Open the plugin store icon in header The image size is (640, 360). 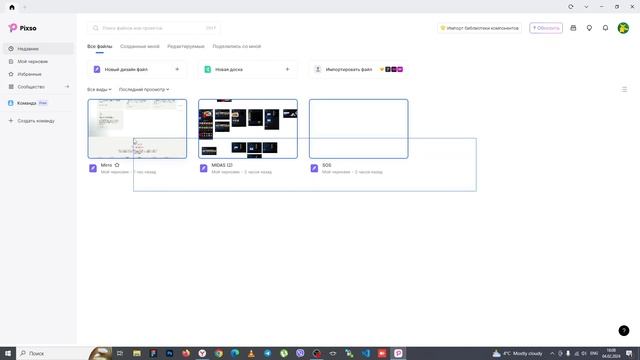573,28
